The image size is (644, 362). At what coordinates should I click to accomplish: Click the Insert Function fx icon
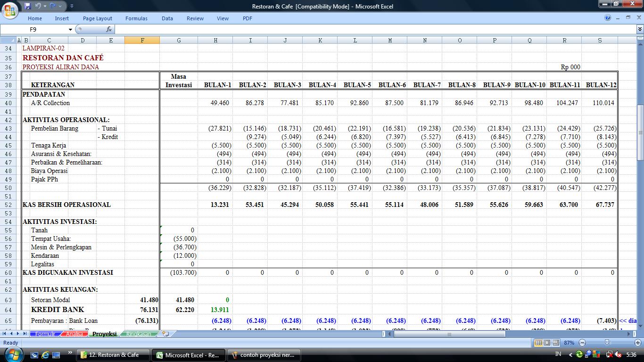[x=109, y=29]
